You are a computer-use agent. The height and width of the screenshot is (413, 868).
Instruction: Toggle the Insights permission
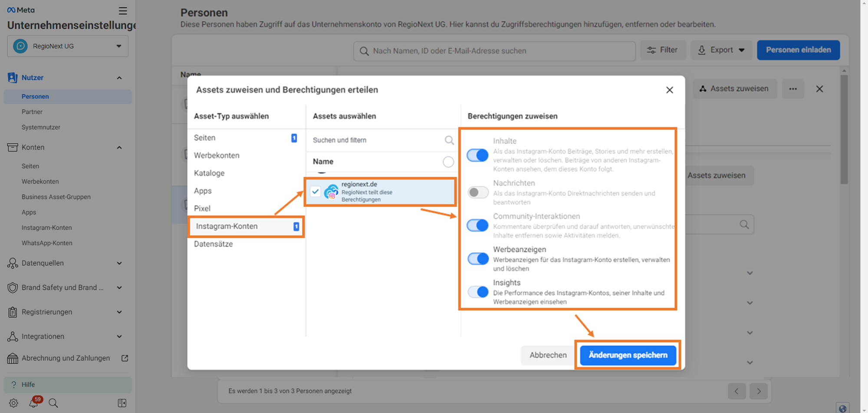[478, 292]
